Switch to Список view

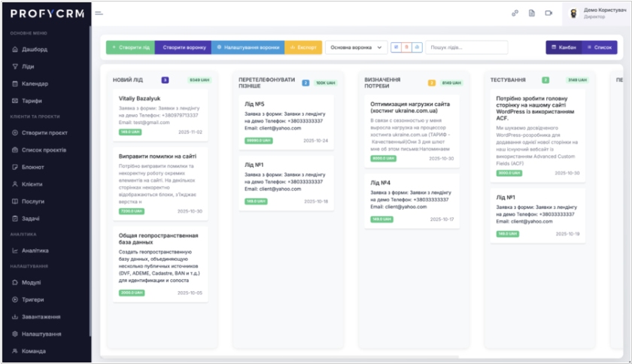599,47
